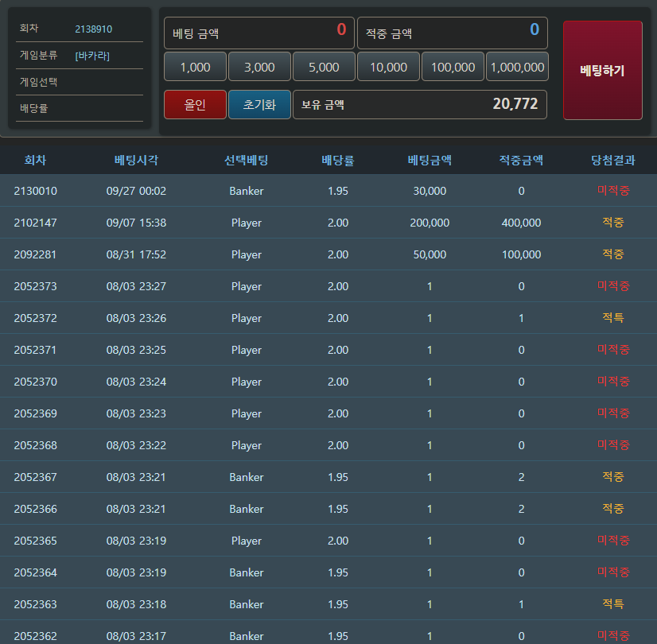Screen dimensions: 657x644
Task: Click the 50,000 bet amount cell
Action: (430, 254)
